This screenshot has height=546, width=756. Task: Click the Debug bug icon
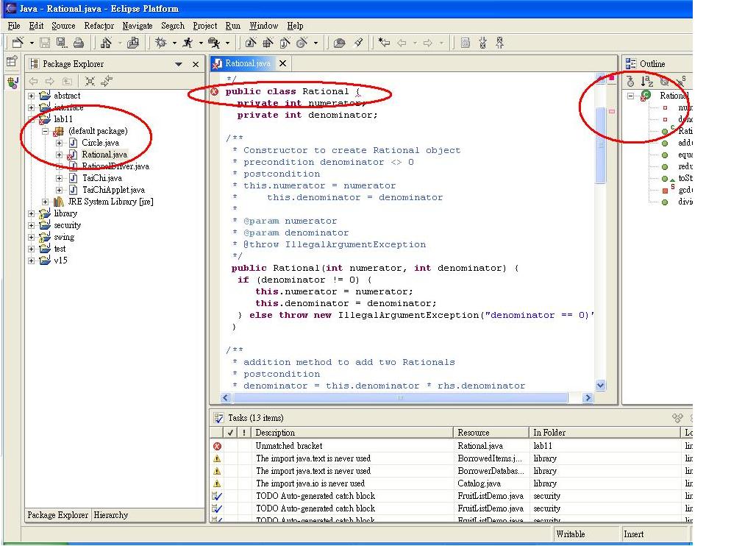tap(161, 43)
